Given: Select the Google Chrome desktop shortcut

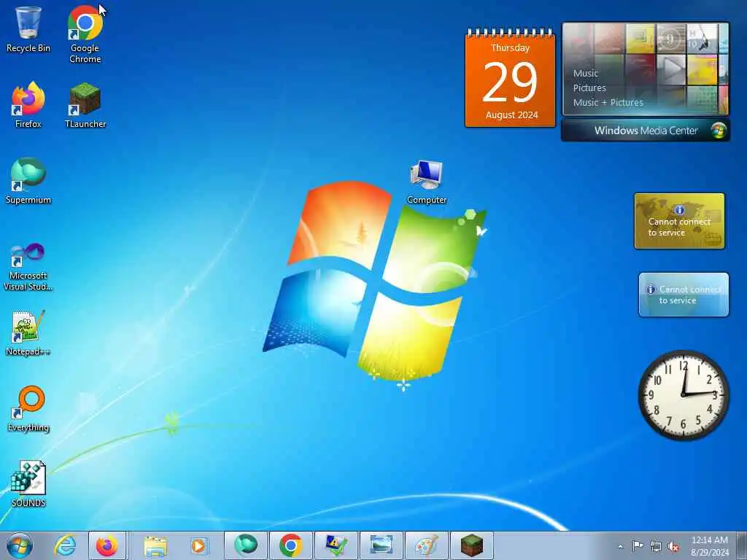Looking at the screenshot, I should coord(85,34).
